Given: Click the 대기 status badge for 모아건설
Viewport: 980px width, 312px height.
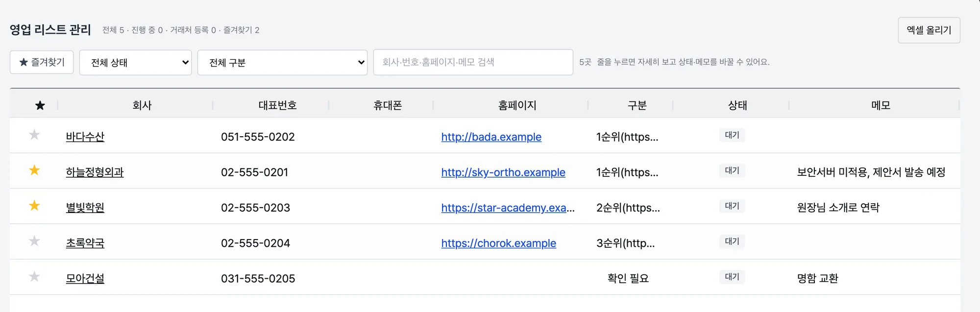Looking at the screenshot, I should click(x=732, y=277).
